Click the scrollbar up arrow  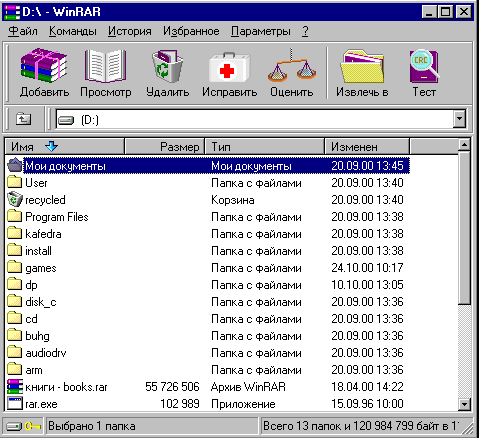464,145
